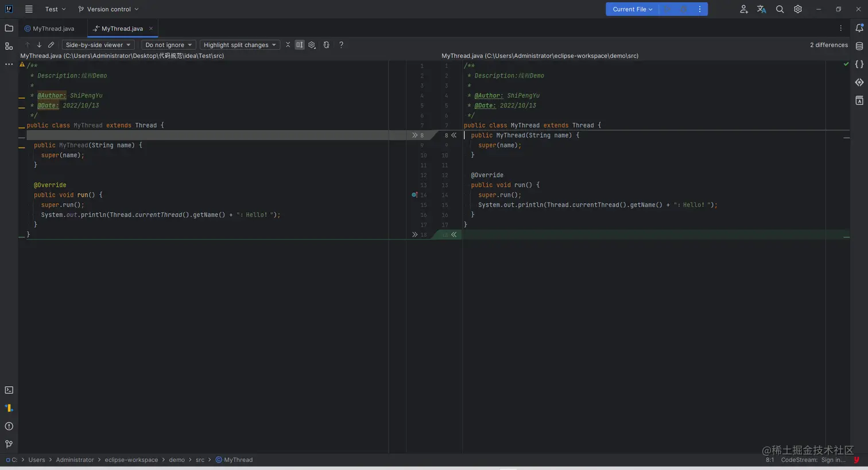Click the right MyThread.java path title
This screenshot has width=868, height=470.
(x=540, y=56)
